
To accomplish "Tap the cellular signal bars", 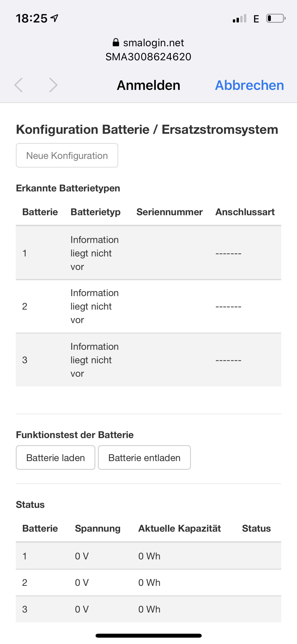I will (239, 19).
